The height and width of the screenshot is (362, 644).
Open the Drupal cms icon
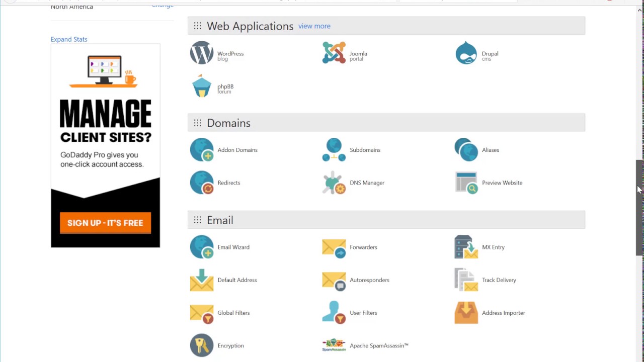click(466, 53)
